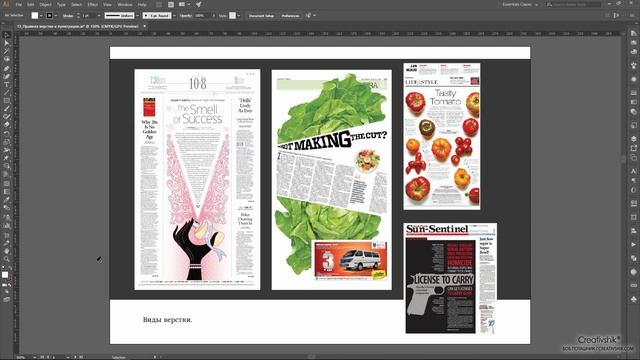The height and width of the screenshot is (360, 640).
Task: Click the Stroke label link
Action: click(68, 16)
